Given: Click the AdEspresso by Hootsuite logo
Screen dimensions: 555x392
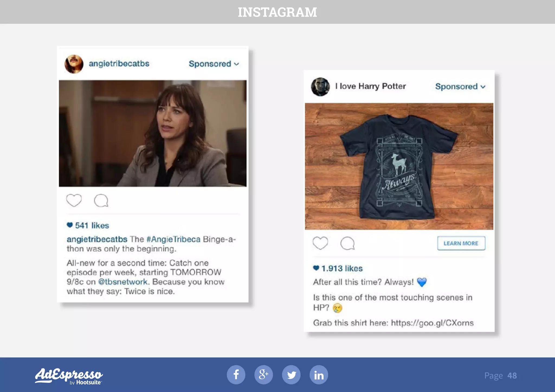Looking at the screenshot, I should pos(69,376).
